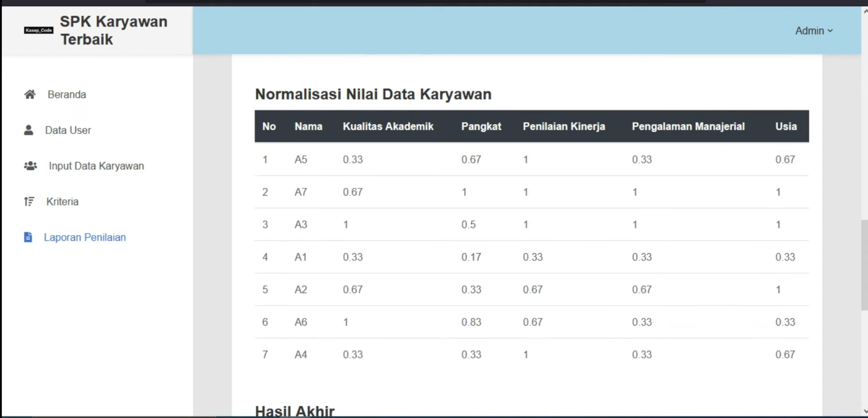Click the Kriteria sort icon
Viewport: 868px width, 418px height.
coord(29,201)
